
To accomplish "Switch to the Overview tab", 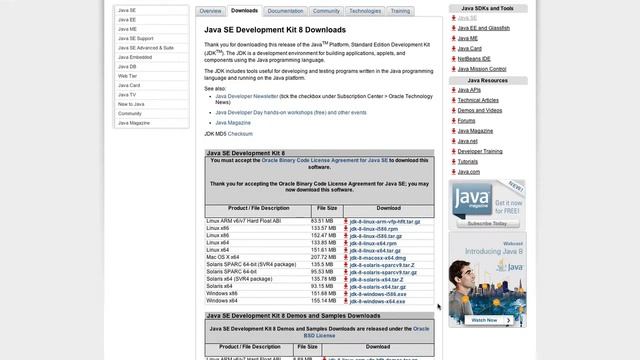I will [x=210, y=11].
